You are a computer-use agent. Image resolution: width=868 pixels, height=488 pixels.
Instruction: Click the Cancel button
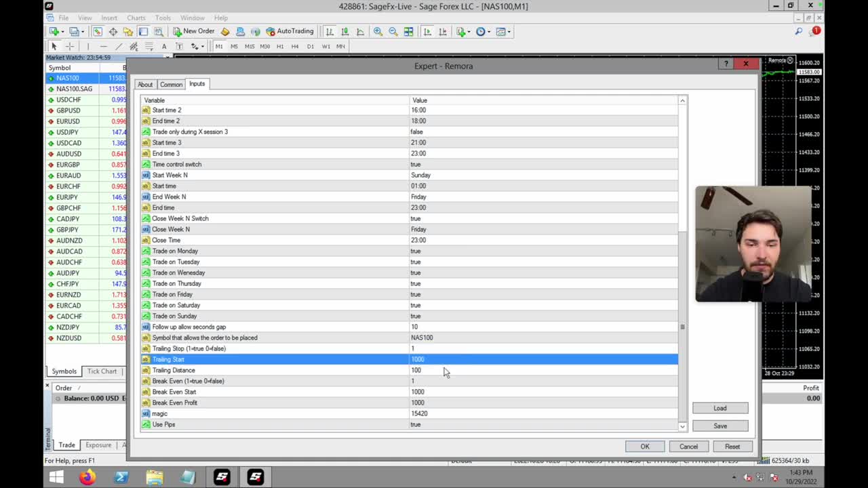click(688, 447)
